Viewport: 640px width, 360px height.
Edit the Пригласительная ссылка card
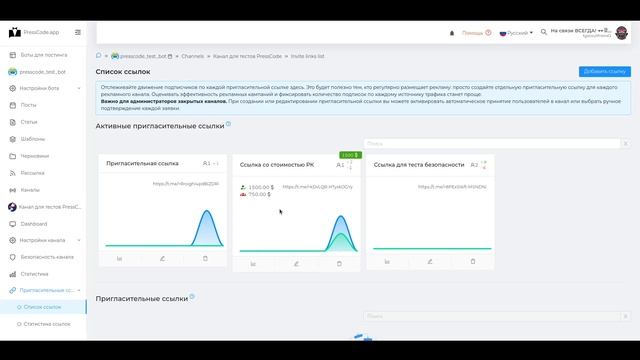point(162,258)
